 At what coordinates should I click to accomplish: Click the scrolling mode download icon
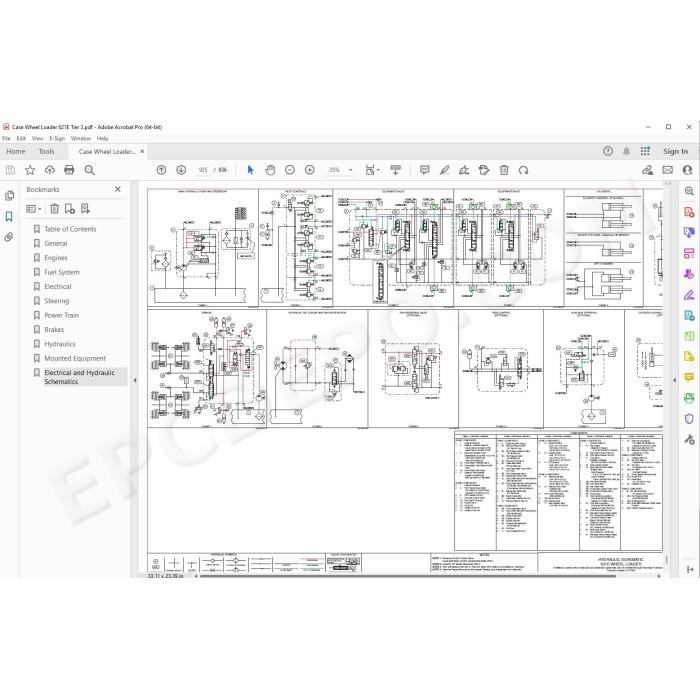point(396,170)
